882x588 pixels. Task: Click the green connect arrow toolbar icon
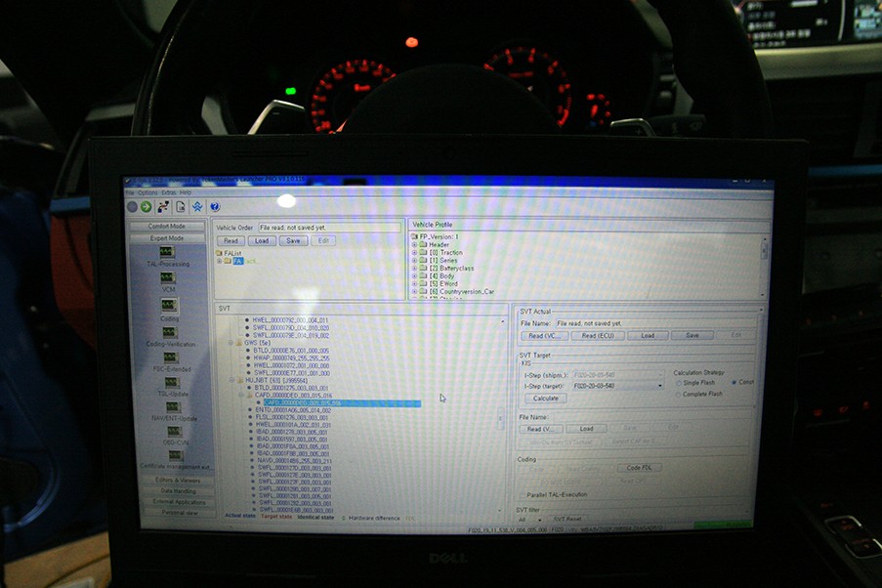coord(146,207)
